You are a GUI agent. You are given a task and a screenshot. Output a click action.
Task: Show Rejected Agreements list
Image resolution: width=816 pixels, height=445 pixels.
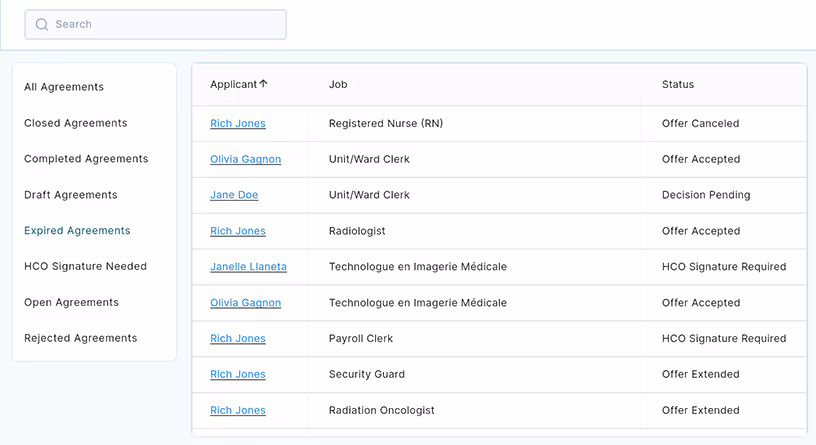coord(81,338)
